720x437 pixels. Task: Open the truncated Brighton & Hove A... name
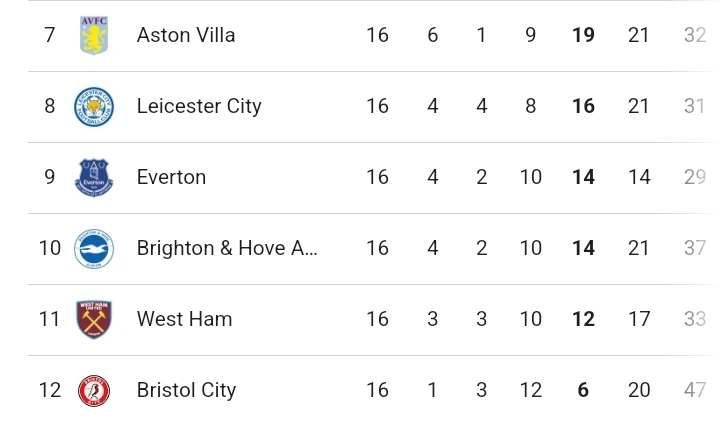pos(227,248)
